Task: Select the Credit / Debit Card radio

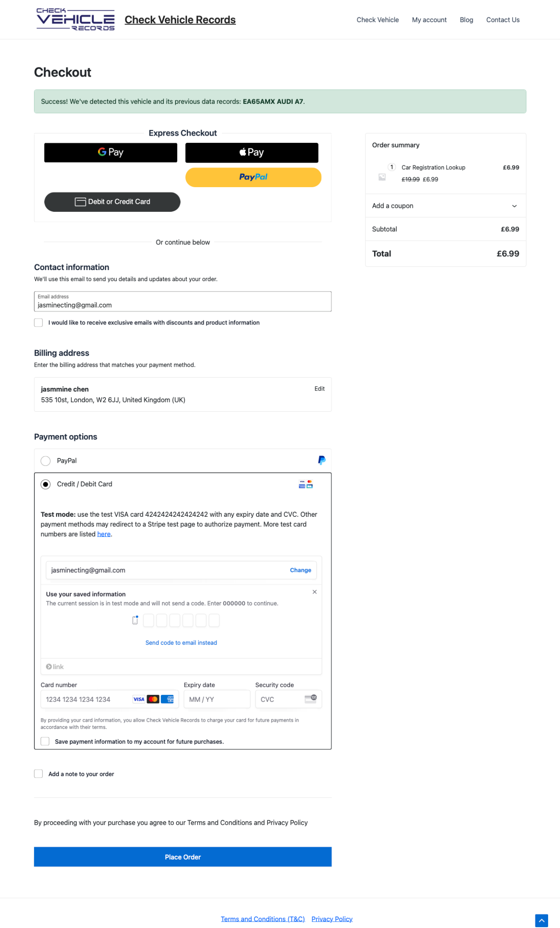Action: coord(45,484)
